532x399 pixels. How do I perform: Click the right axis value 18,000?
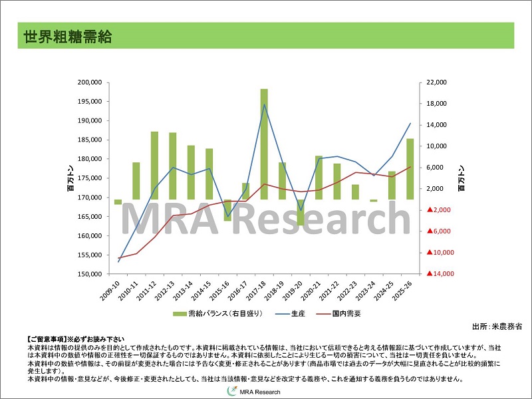click(437, 104)
